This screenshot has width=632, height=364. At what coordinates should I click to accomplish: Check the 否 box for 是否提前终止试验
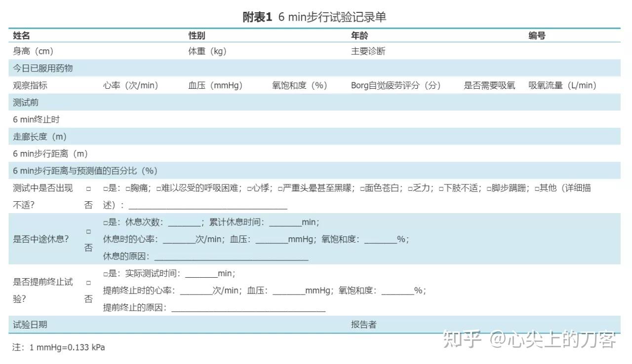coord(88,283)
